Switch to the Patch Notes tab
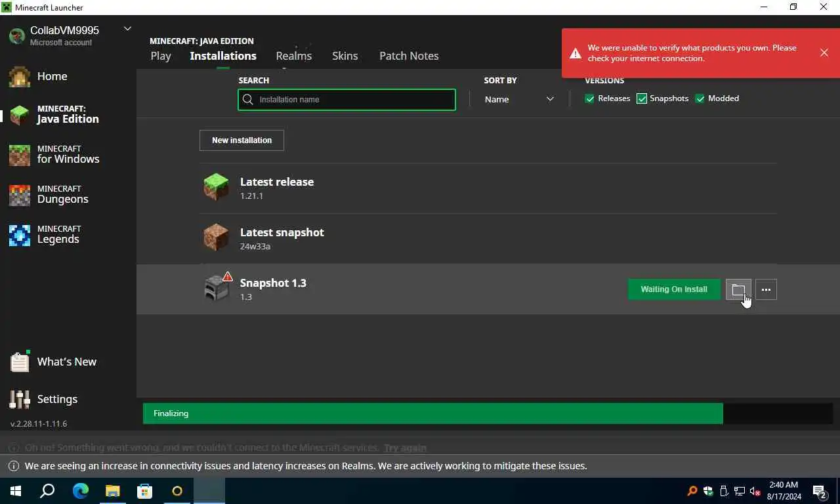 click(409, 56)
